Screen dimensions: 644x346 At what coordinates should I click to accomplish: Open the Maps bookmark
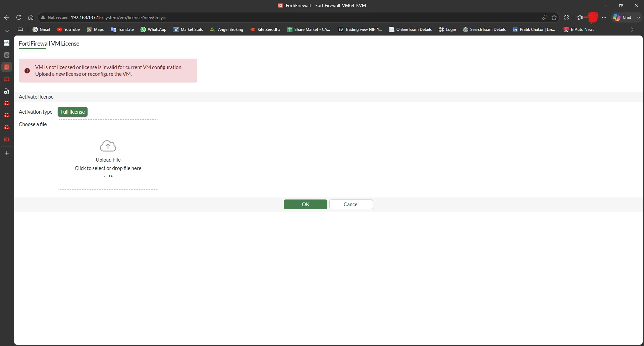point(95,30)
